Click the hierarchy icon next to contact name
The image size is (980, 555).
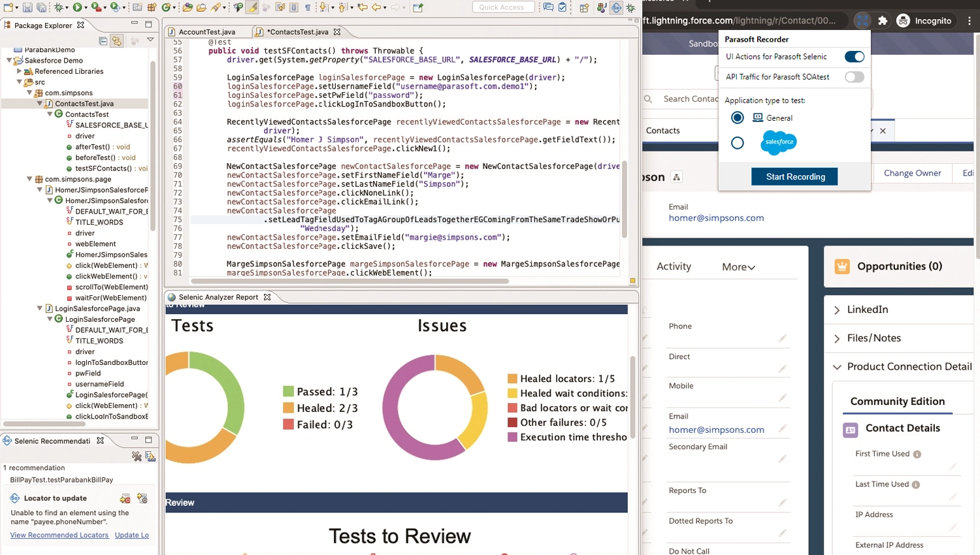(x=677, y=177)
